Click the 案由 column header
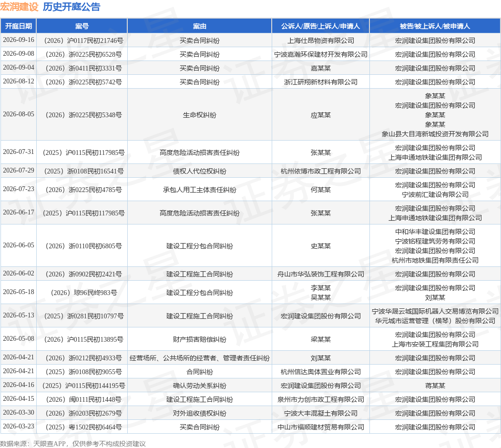The width and height of the screenshot is (501, 448). [199, 26]
